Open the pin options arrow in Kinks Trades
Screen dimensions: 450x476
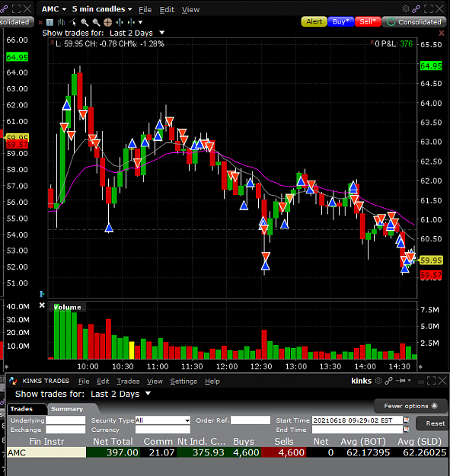point(410,380)
